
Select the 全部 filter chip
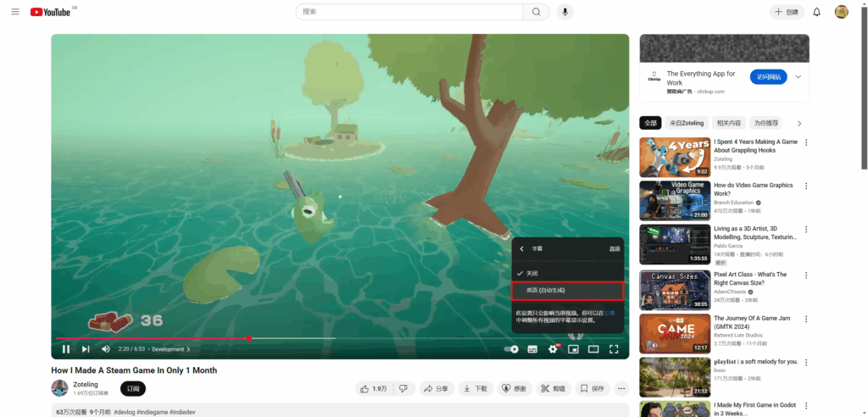point(650,123)
